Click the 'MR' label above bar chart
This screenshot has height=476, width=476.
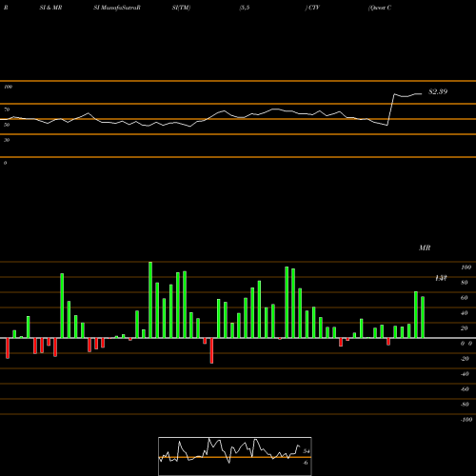(x=425, y=248)
